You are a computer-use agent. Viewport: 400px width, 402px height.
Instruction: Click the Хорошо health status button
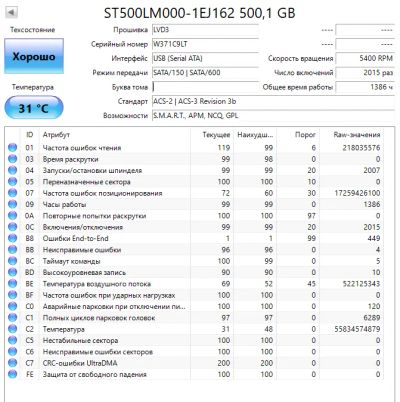(x=34, y=56)
